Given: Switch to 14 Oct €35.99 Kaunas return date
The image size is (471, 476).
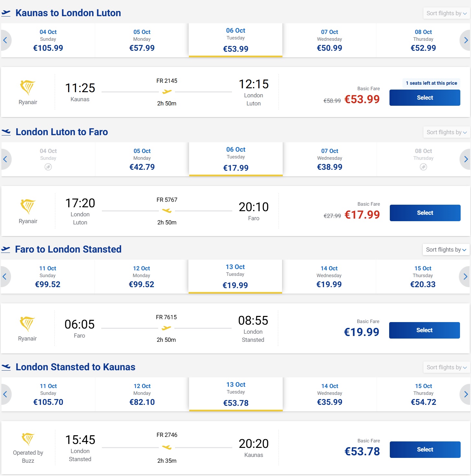Looking at the screenshot, I should (x=330, y=395).
